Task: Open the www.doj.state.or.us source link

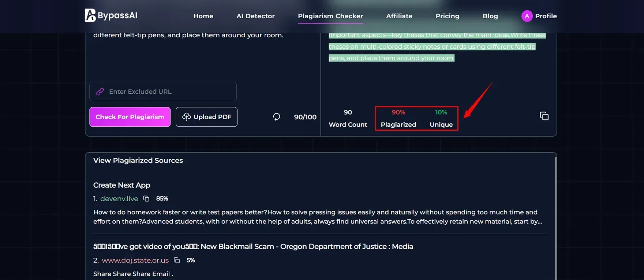Action: click(x=135, y=260)
